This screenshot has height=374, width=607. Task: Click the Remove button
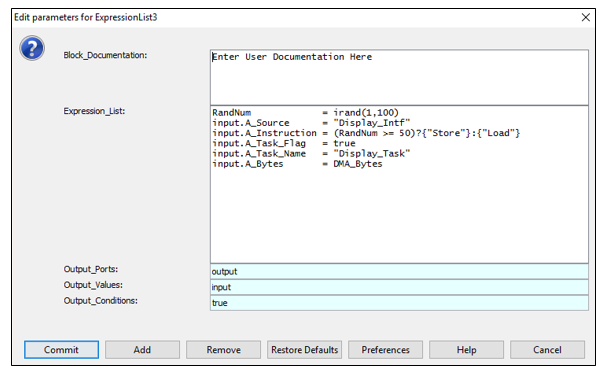point(223,350)
